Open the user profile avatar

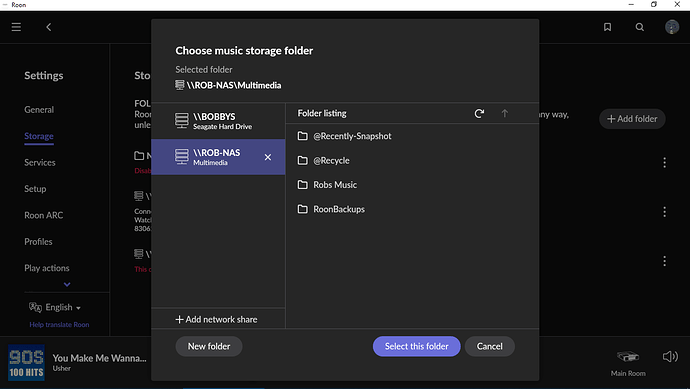coord(672,27)
